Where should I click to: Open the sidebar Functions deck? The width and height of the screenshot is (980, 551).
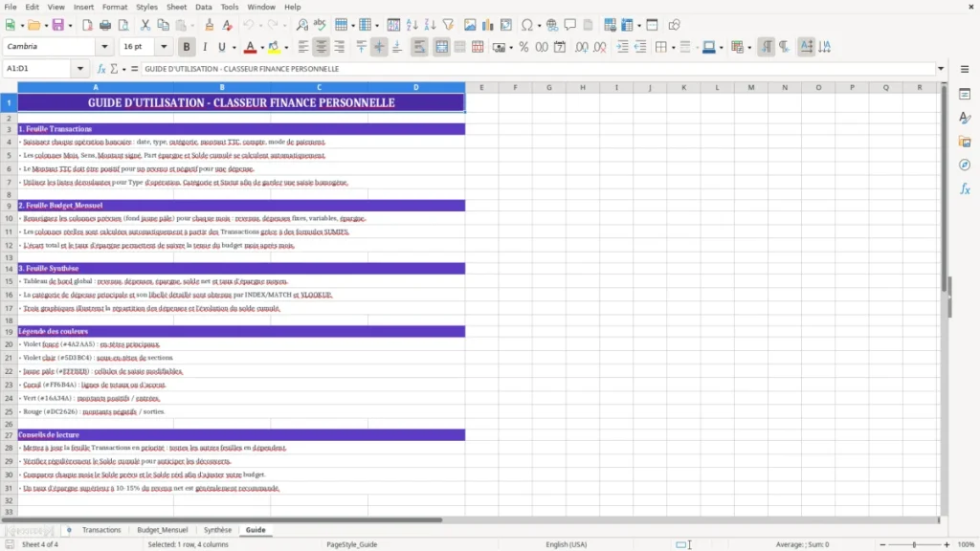[x=965, y=188]
